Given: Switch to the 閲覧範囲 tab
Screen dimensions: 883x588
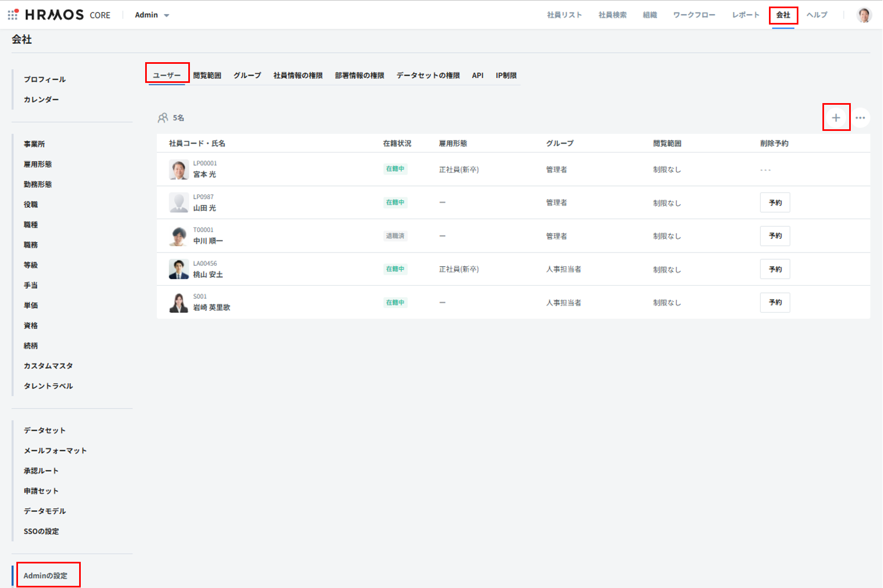Looking at the screenshot, I should 207,75.
